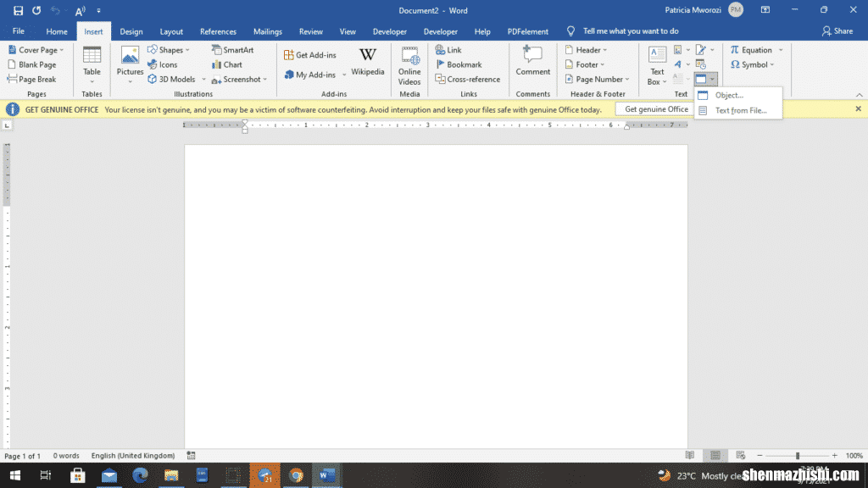Viewport: 868px width, 488px height.
Task: Click Get genuine Office button
Action: tap(656, 109)
